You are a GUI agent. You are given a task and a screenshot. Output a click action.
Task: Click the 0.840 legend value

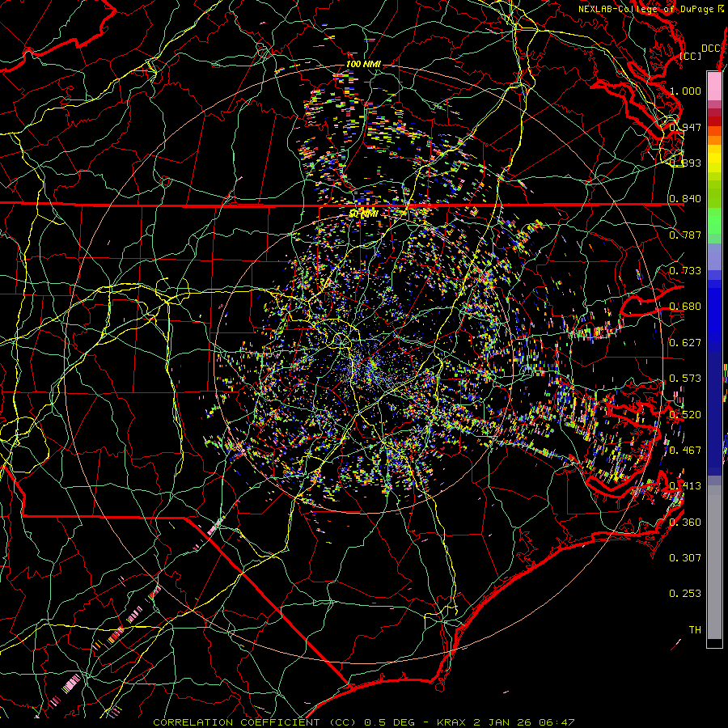point(685,199)
